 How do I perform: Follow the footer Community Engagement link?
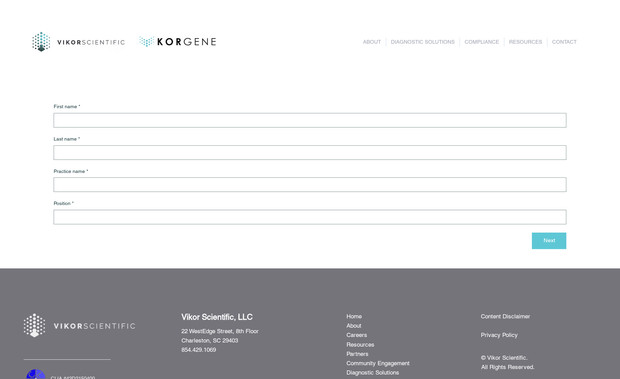click(x=378, y=363)
